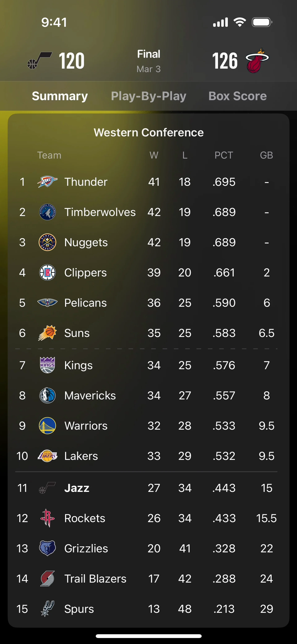This screenshot has width=297, height=644.
Task: Tap the Trail Blazers team name
Action: tap(95, 579)
